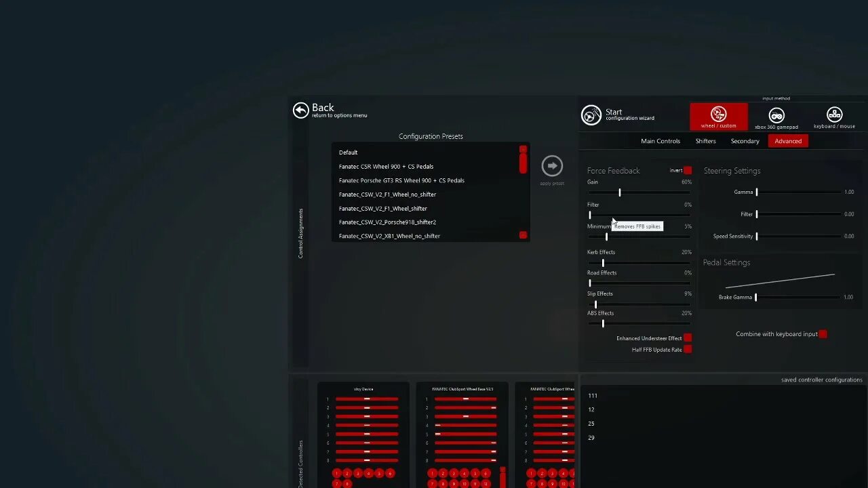Enable Enhanced Understeer Effect
Viewport: 868px width, 488px height.
688,337
